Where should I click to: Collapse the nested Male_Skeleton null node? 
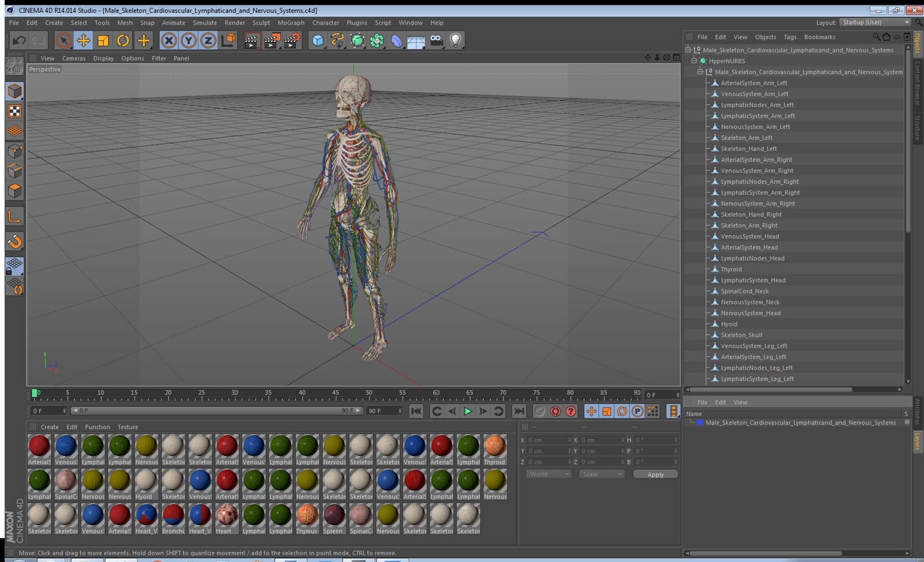point(700,72)
